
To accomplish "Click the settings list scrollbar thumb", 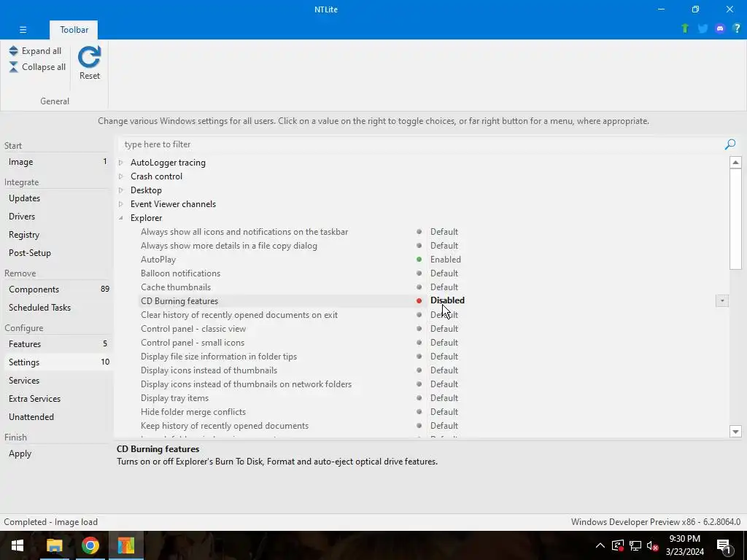I will pos(735,219).
